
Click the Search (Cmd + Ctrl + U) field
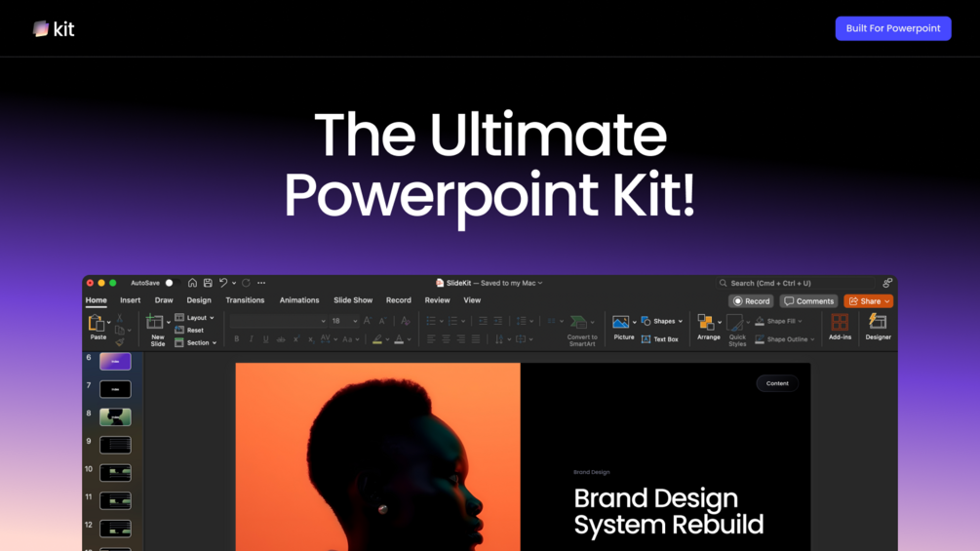[795, 283]
